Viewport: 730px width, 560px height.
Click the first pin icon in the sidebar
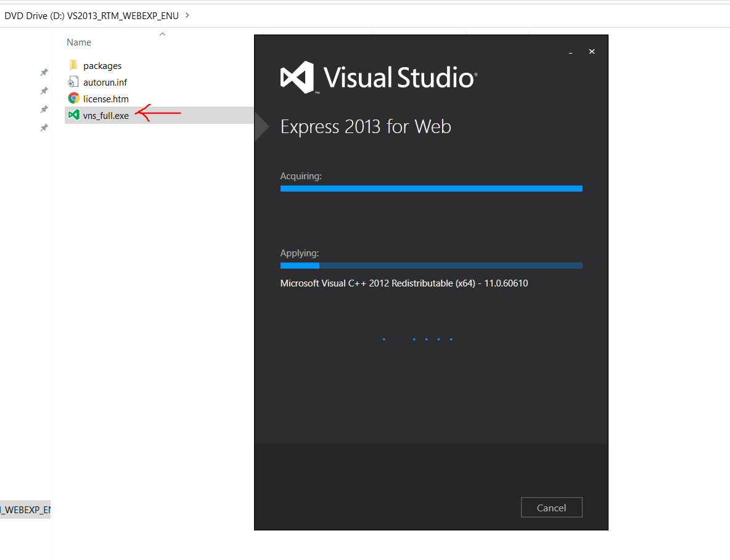(44, 72)
